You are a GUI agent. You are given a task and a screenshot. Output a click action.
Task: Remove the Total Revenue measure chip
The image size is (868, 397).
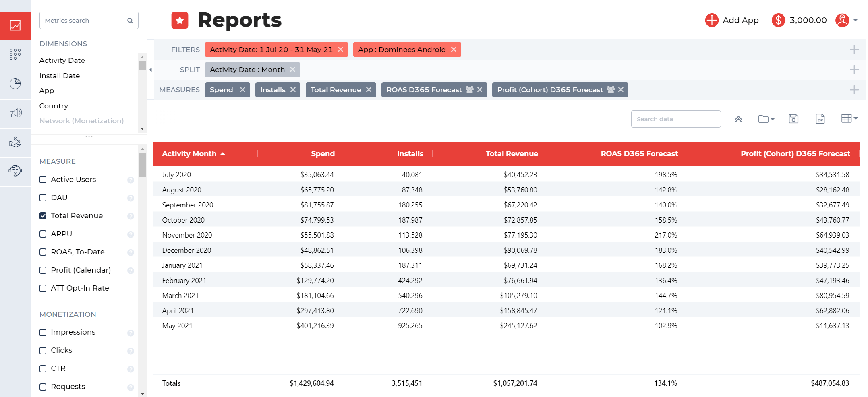369,90
